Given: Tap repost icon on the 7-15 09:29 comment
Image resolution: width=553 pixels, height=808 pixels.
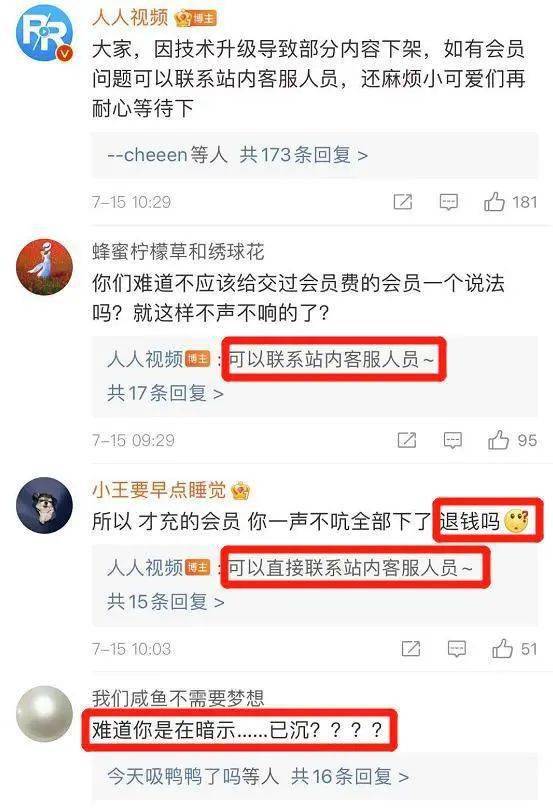Looking at the screenshot, I should 407,440.
